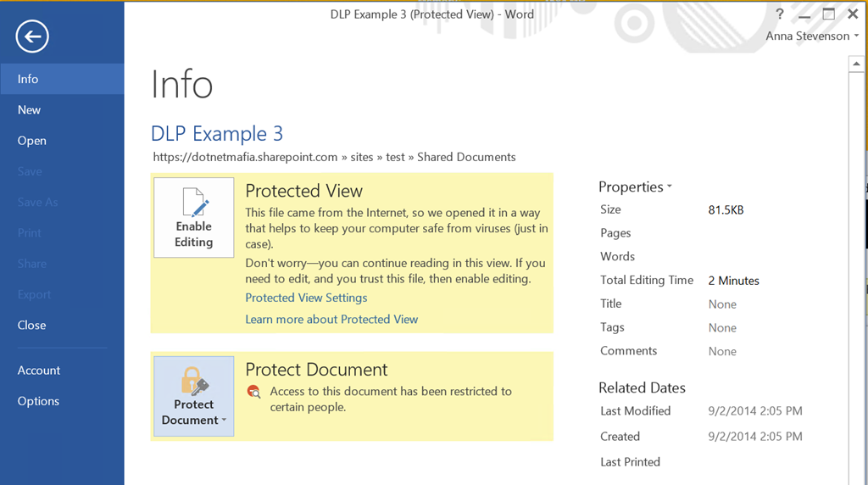Click the Words property label

click(617, 257)
